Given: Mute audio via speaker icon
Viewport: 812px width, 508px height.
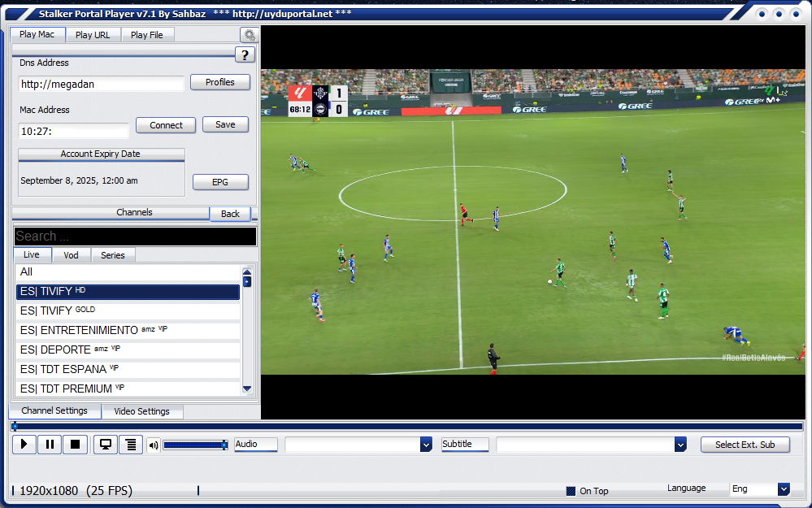Looking at the screenshot, I should tap(154, 445).
